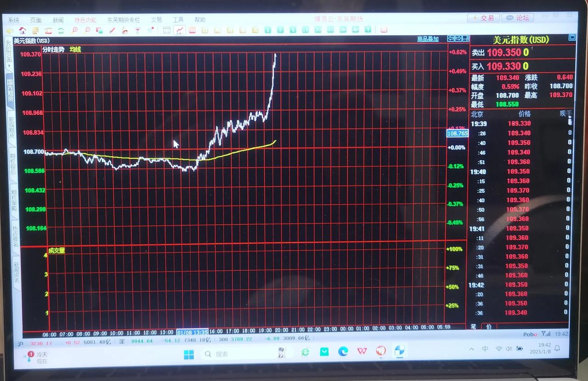Viewport: 588px width, 381px height.
Task: Open the 系统 menu
Action: pos(14,20)
